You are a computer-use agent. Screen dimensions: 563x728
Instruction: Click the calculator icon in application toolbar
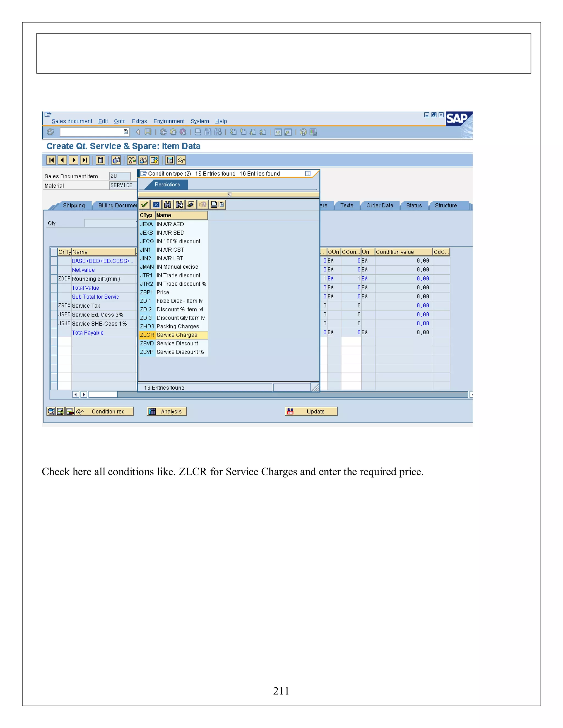click(x=170, y=160)
